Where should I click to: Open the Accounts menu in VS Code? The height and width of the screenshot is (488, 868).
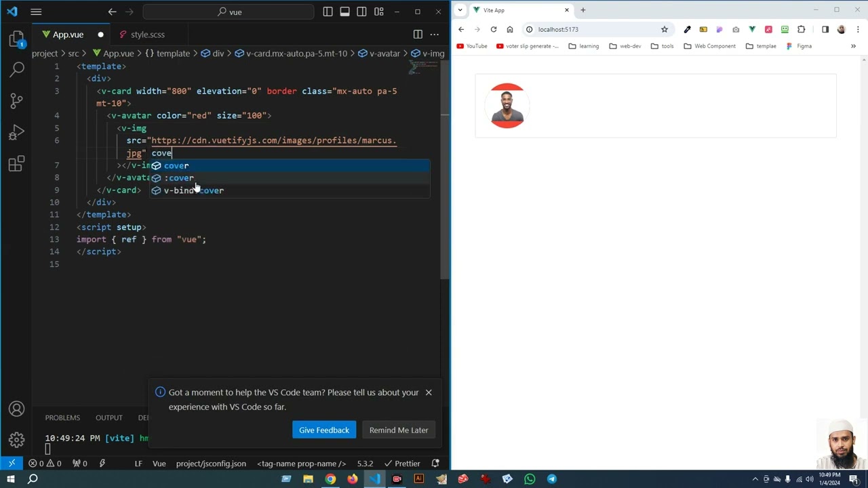click(17, 409)
